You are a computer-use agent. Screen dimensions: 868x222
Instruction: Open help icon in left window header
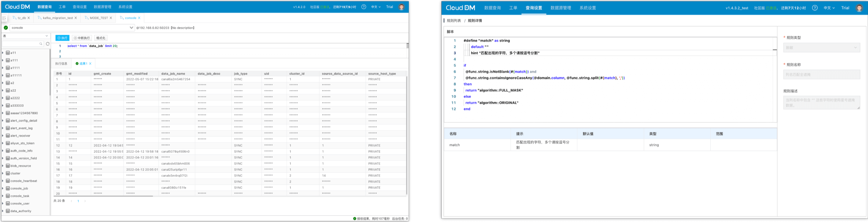(364, 7)
